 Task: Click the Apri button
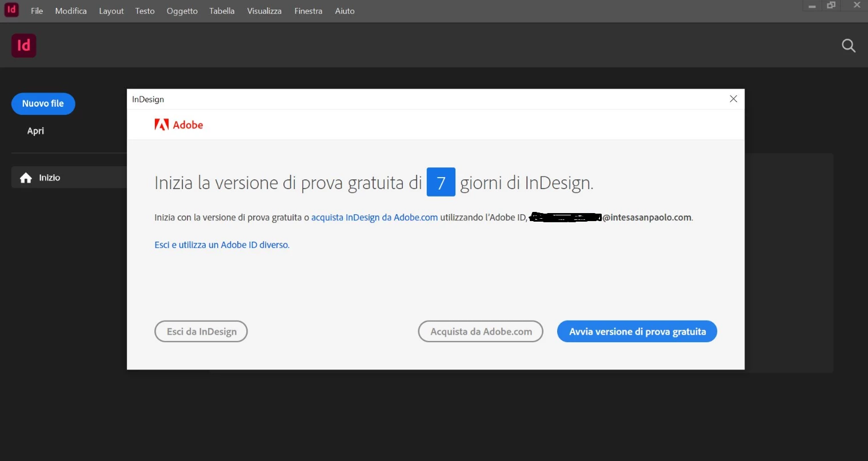click(x=35, y=131)
